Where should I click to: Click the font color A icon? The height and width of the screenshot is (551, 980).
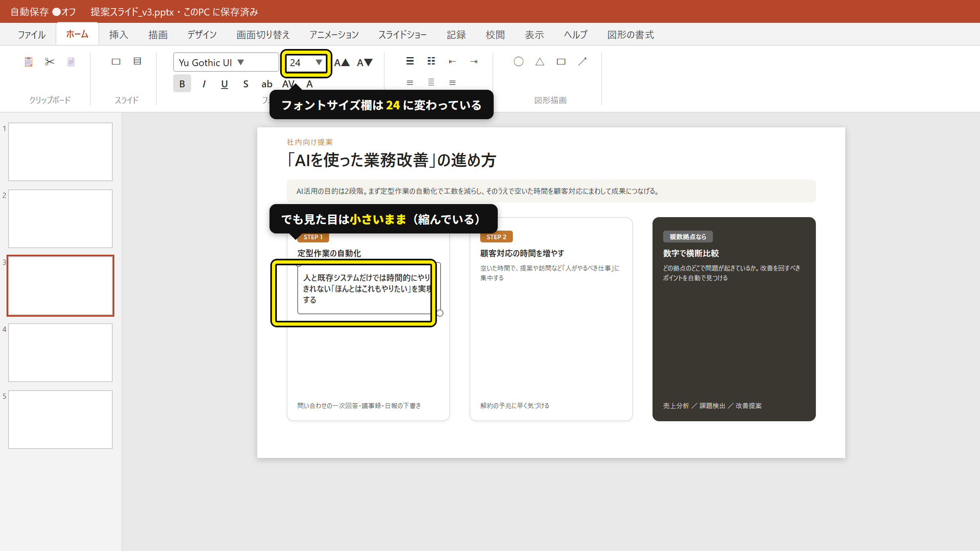point(310,84)
